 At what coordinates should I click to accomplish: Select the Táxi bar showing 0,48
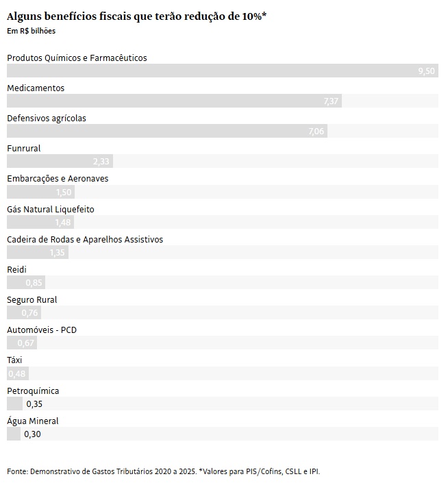[18, 373]
